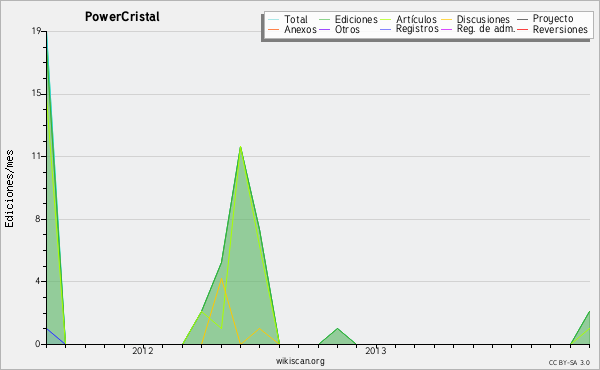
Task: Click the y-axis value 15
Action: click(36, 94)
